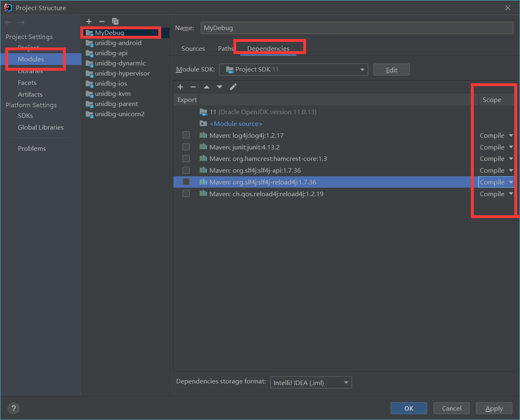Select the unidbg-unicorn2 module
520x420 pixels.
coord(125,114)
